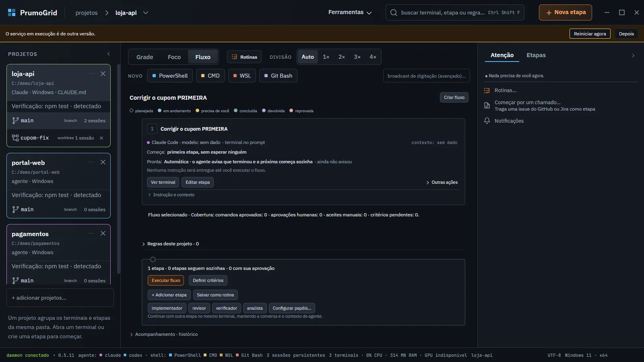Select the Fluxo view tab
644x362 pixels.
[x=203, y=57]
